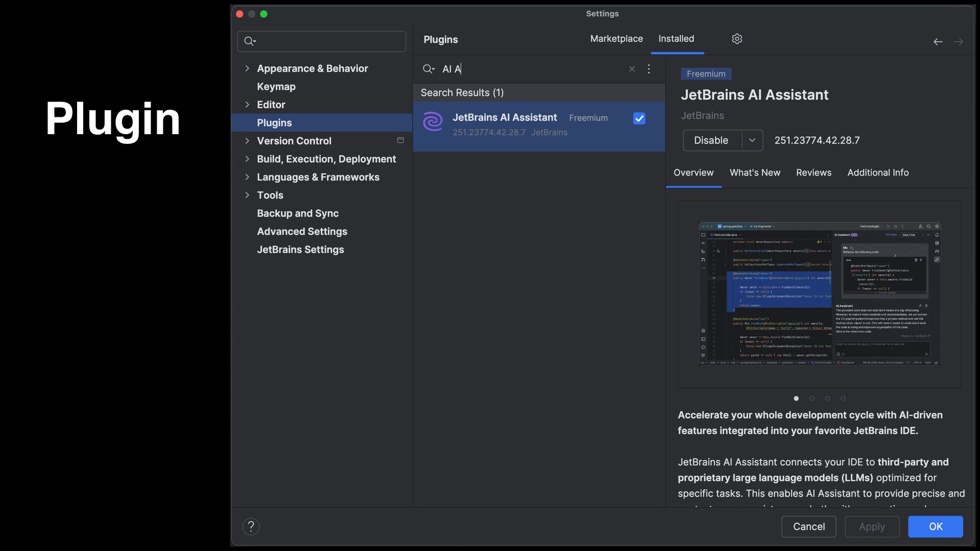Navigate back with the left arrow

tap(938, 42)
